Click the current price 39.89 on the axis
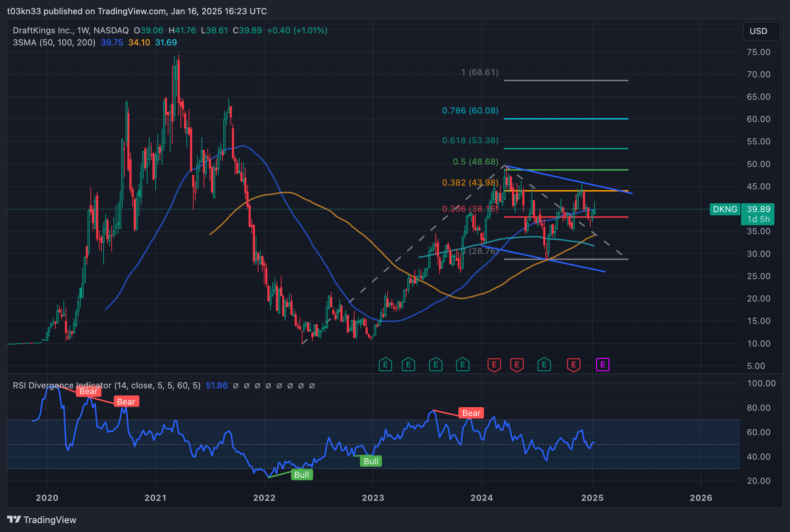790x532 pixels. coord(759,209)
